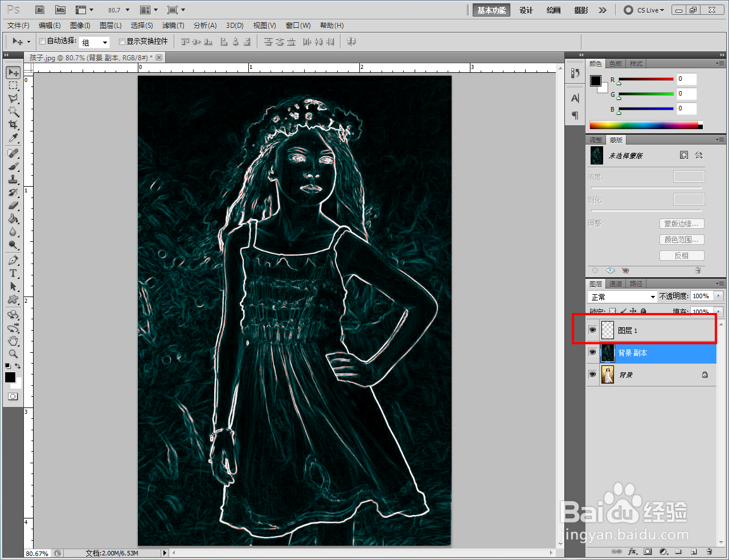The height and width of the screenshot is (560, 729).
Task: Open the 文件(F) menu
Action: [x=18, y=25]
